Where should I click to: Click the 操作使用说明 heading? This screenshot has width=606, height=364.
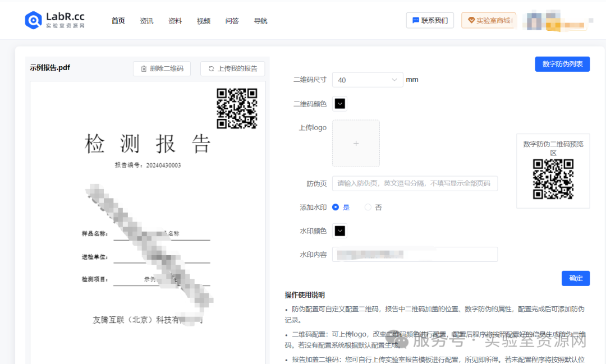click(305, 295)
